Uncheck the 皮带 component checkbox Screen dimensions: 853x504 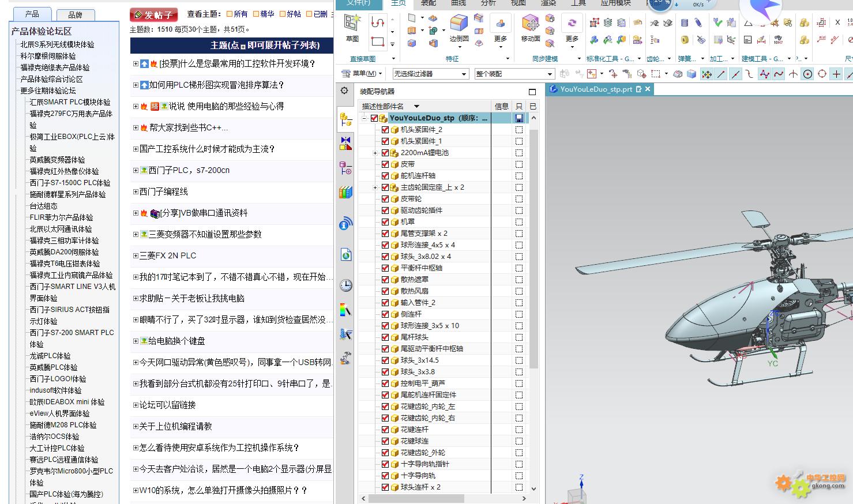coord(385,164)
